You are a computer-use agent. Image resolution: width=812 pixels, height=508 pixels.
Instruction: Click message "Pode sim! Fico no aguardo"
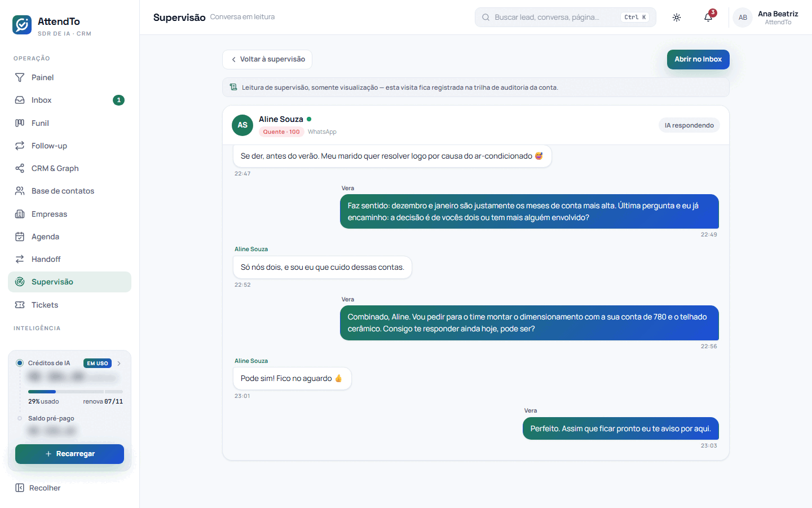click(x=292, y=379)
